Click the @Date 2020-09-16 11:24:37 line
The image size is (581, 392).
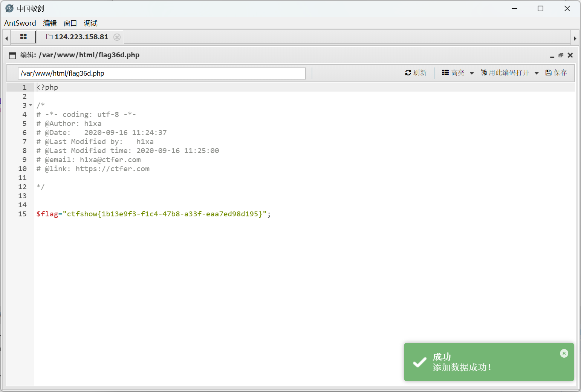click(101, 133)
